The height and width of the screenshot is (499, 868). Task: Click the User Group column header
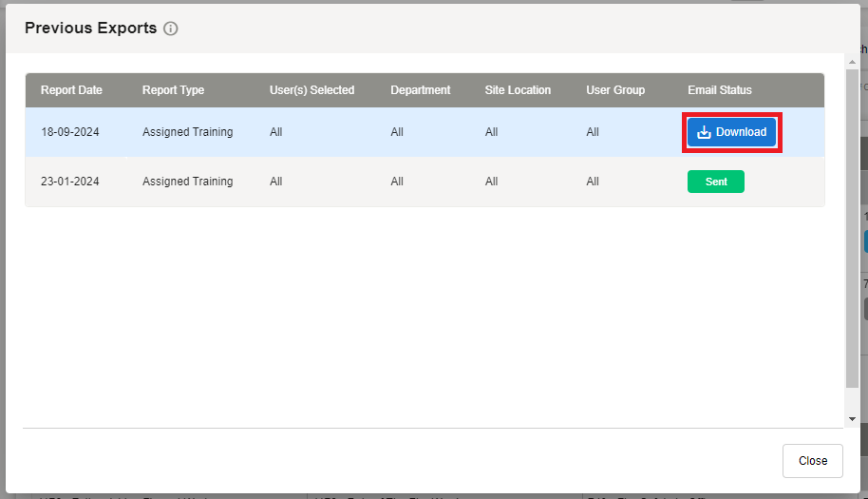615,90
